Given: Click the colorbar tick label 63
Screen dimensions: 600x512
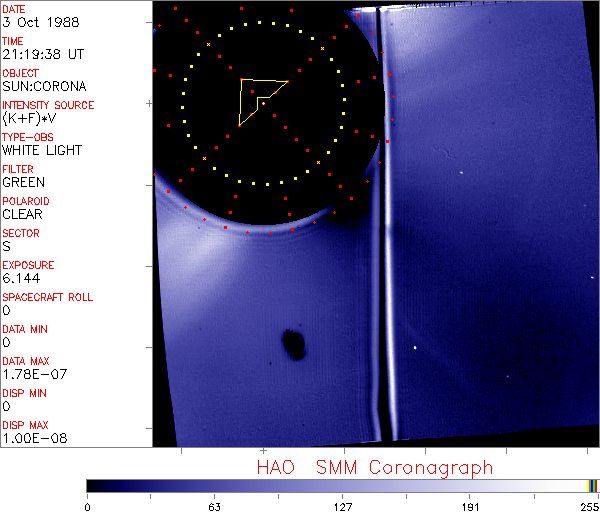Looking at the screenshot, I should tap(214, 505).
